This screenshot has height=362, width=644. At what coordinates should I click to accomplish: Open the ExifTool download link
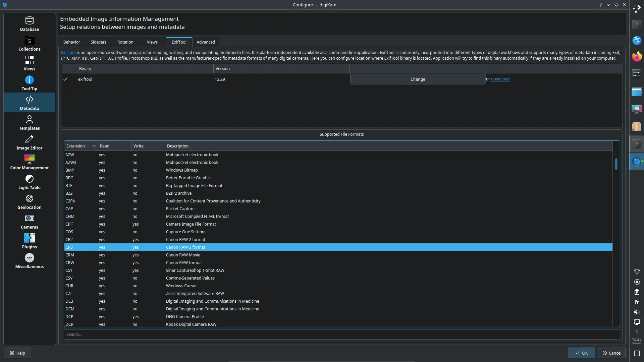tap(501, 79)
